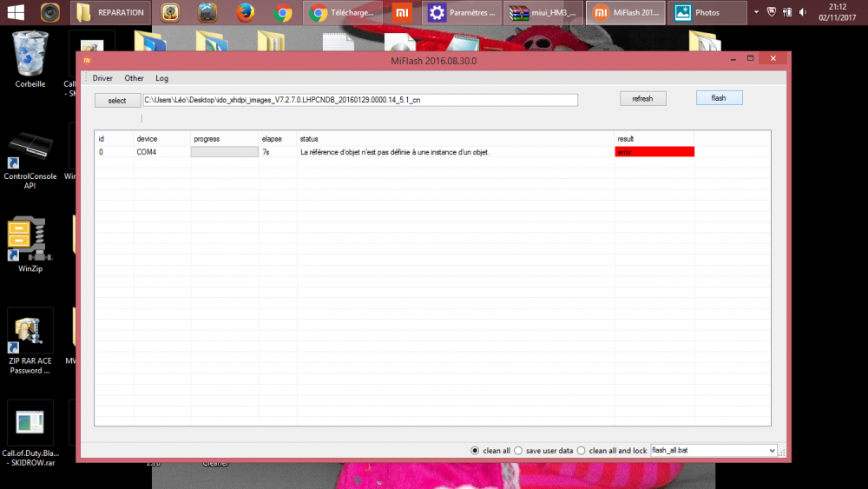The height and width of the screenshot is (489, 868).
Task: Open the gold gadget app in the taskbar
Action: (170, 12)
